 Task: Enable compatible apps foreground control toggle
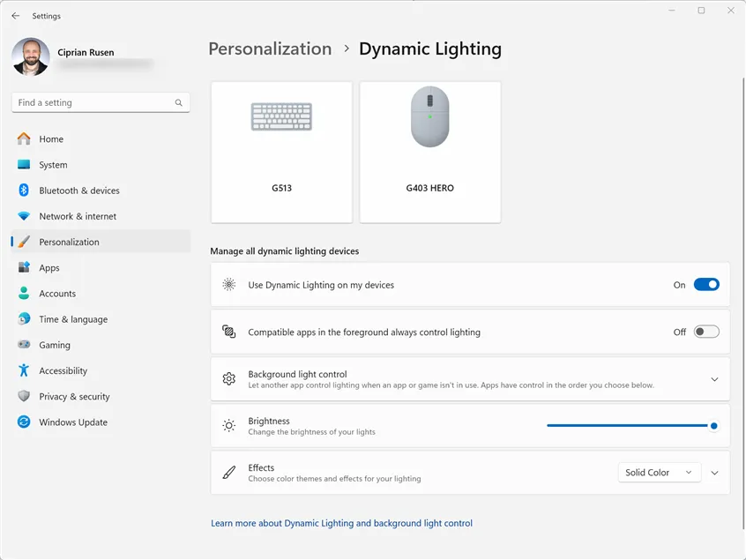pos(706,332)
